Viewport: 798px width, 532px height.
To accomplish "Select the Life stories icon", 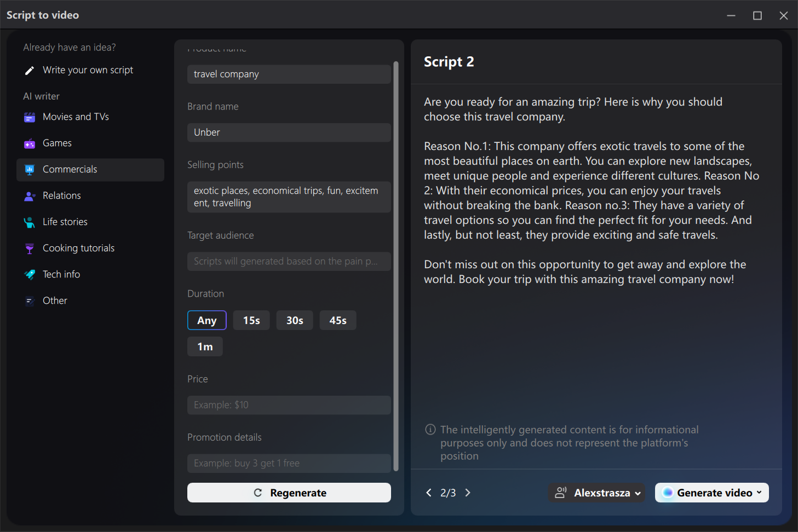I will pos(30,222).
